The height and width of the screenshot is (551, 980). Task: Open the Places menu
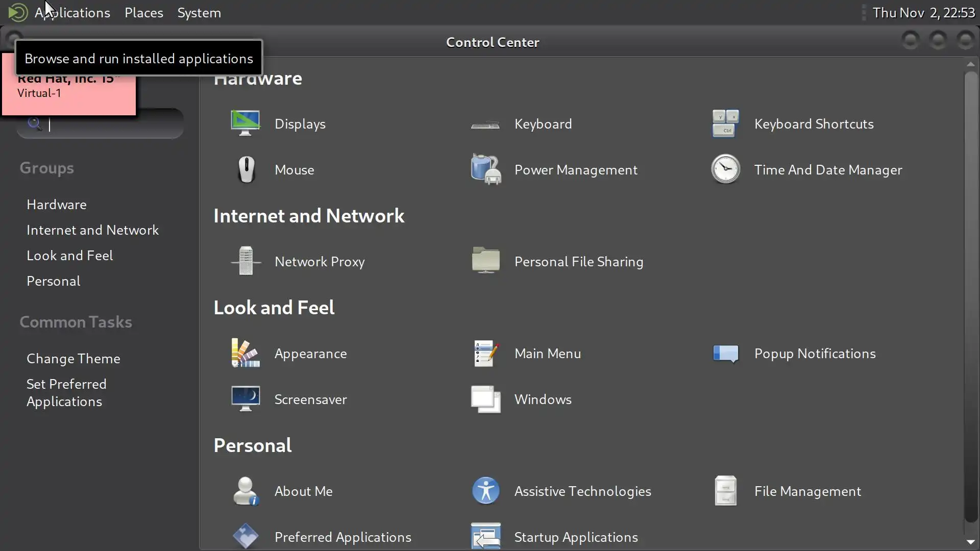pyautogui.click(x=143, y=12)
